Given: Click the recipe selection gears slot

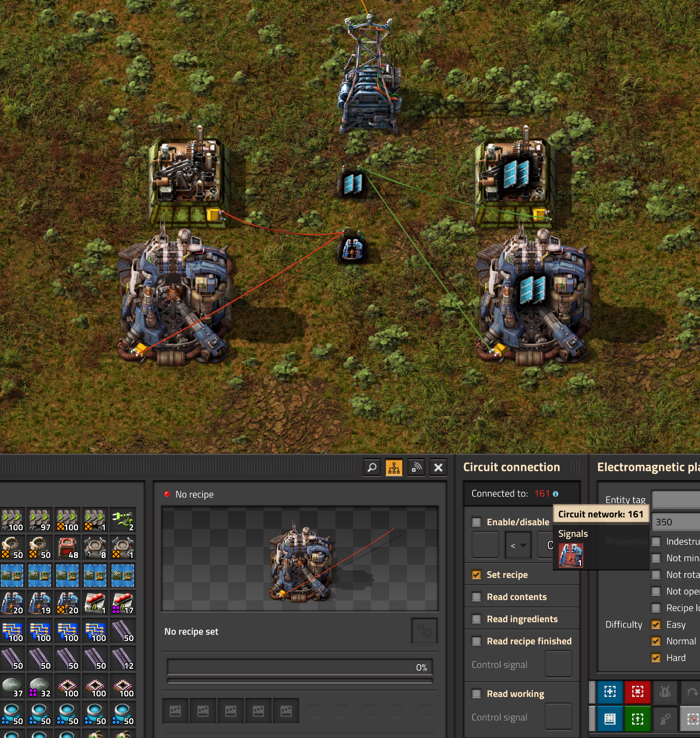Looking at the screenshot, I should click(x=425, y=631).
